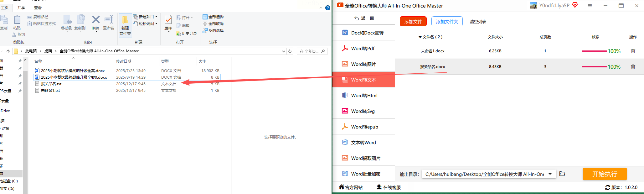Switch to 文本转Word mode

(363, 142)
